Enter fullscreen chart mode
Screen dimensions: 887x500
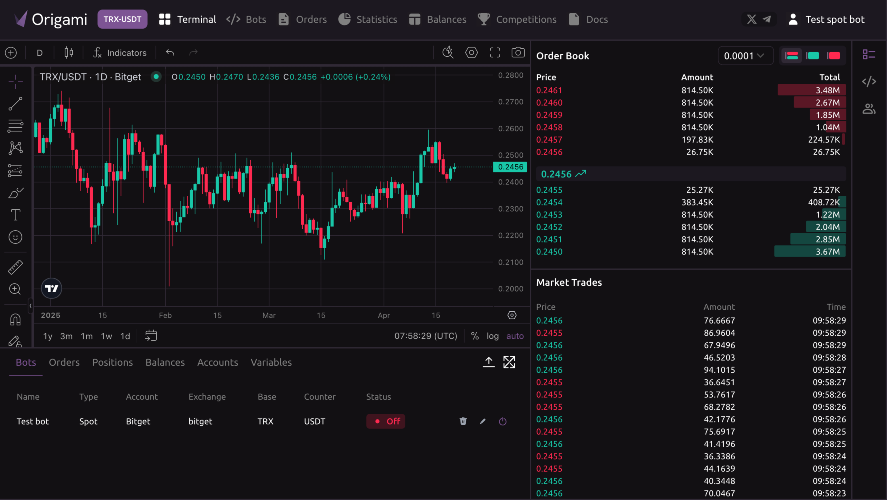[x=495, y=53]
